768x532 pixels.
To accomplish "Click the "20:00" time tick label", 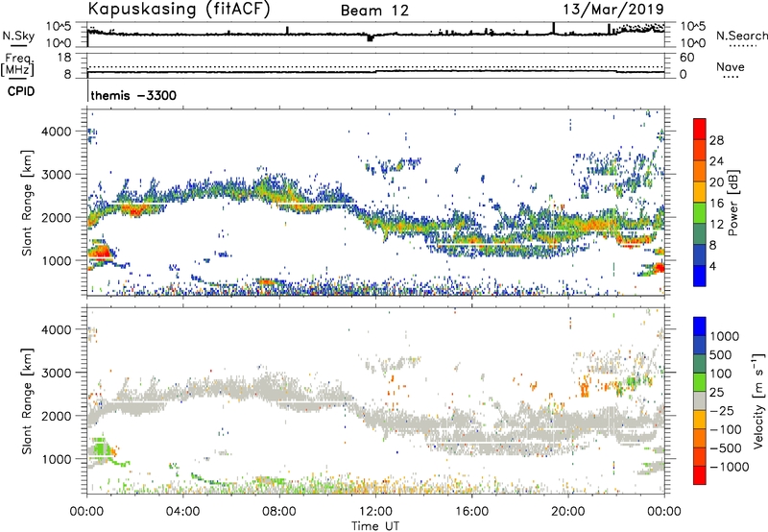I will [568, 512].
